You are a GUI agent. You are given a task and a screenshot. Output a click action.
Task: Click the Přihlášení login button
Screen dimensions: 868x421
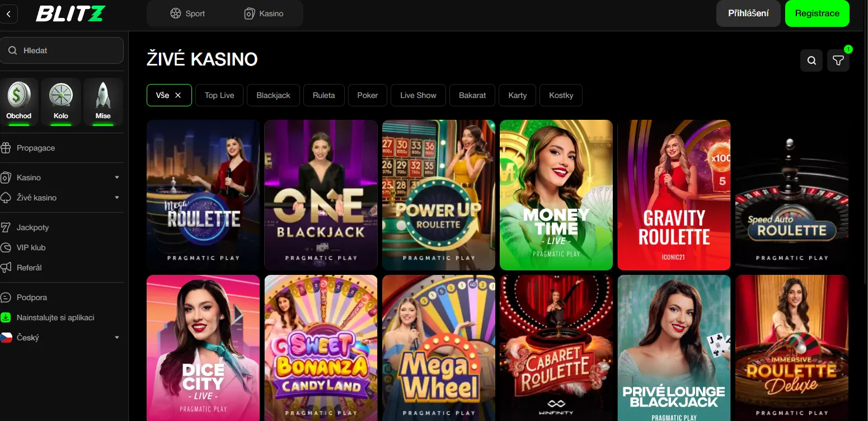point(748,13)
